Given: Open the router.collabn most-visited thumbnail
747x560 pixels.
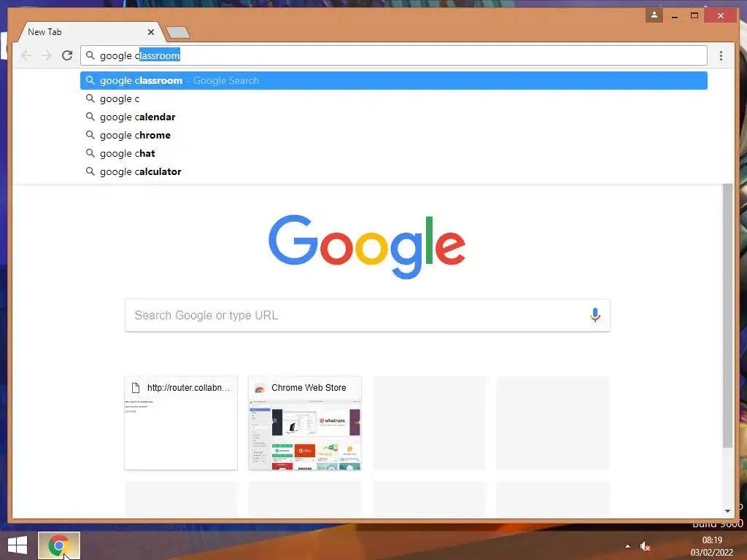Looking at the screenshot, I should 181,423.
